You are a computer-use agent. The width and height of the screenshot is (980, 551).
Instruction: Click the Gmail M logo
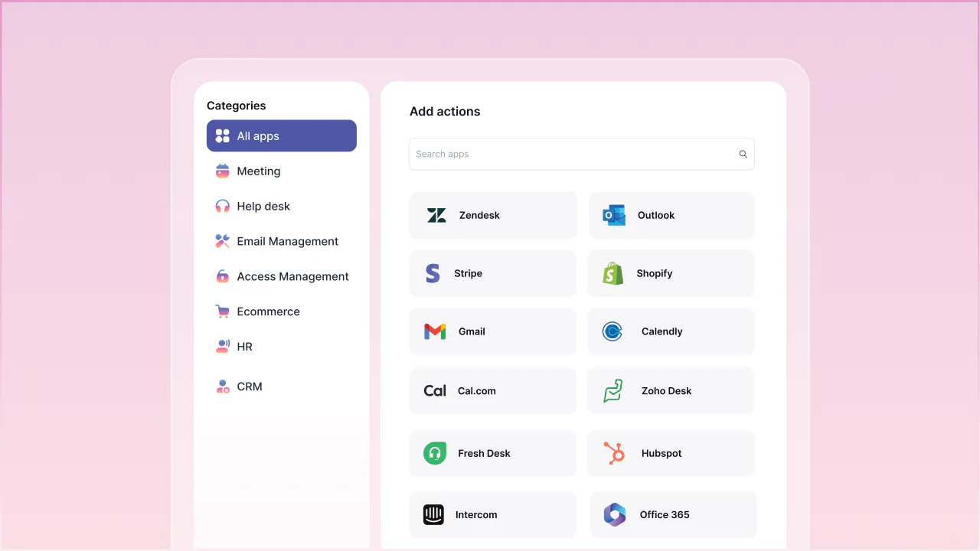(435, 331)
